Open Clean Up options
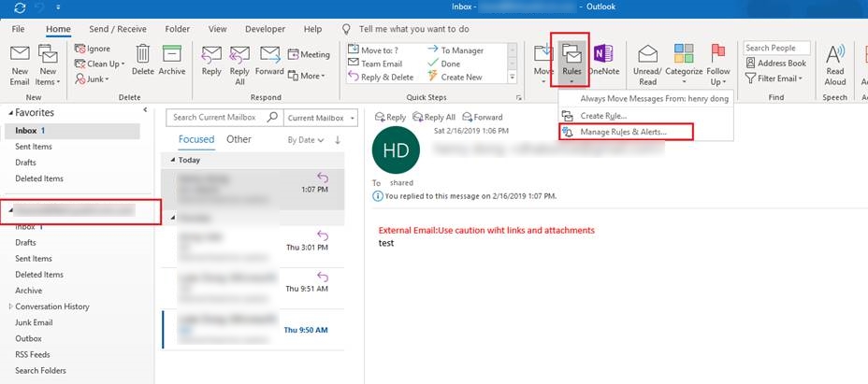The width and height of the screenshot is (868, 384). click(x=100, y=64)
